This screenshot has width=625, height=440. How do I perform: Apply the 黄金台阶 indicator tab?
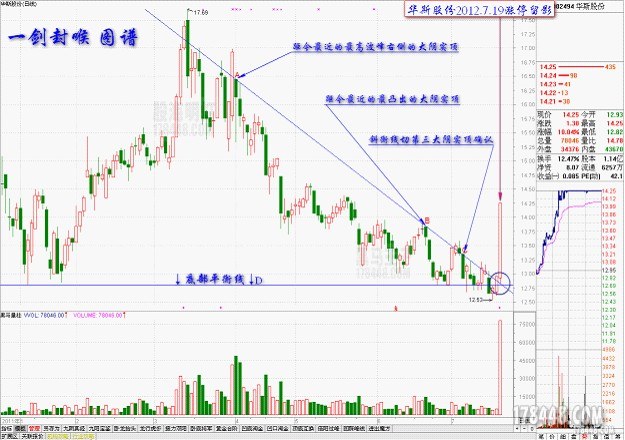(x=226, y=428)
